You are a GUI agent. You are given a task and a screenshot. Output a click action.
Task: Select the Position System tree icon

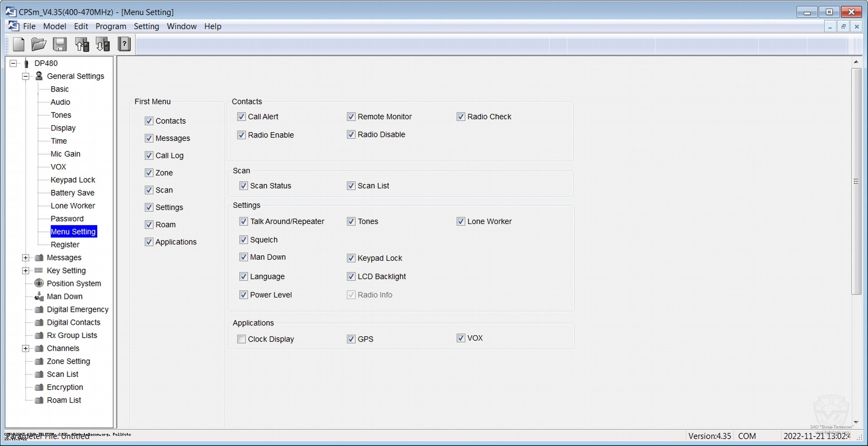[x=39, y=283]
